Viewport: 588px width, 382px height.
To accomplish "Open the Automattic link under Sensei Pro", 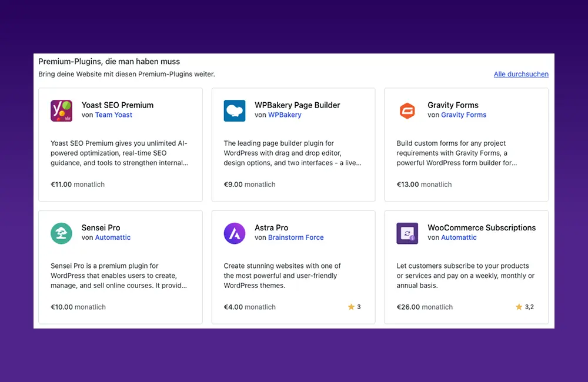I will pyautogui.click(x=113, y=238).
